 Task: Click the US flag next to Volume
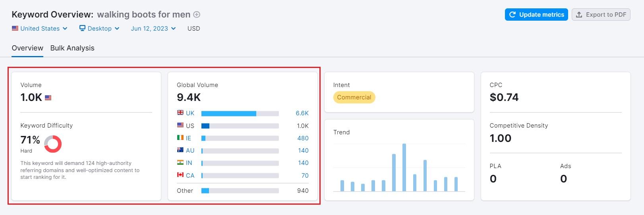[x=48, y=98]
